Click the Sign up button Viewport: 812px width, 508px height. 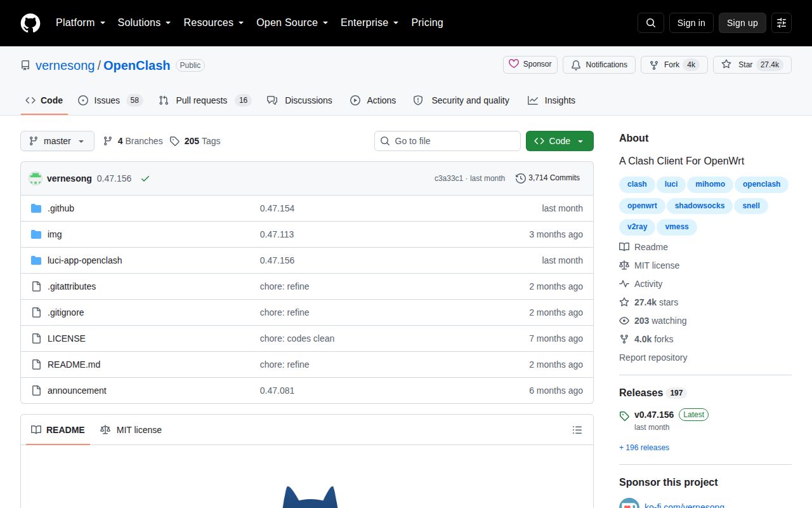click(742, 23)
